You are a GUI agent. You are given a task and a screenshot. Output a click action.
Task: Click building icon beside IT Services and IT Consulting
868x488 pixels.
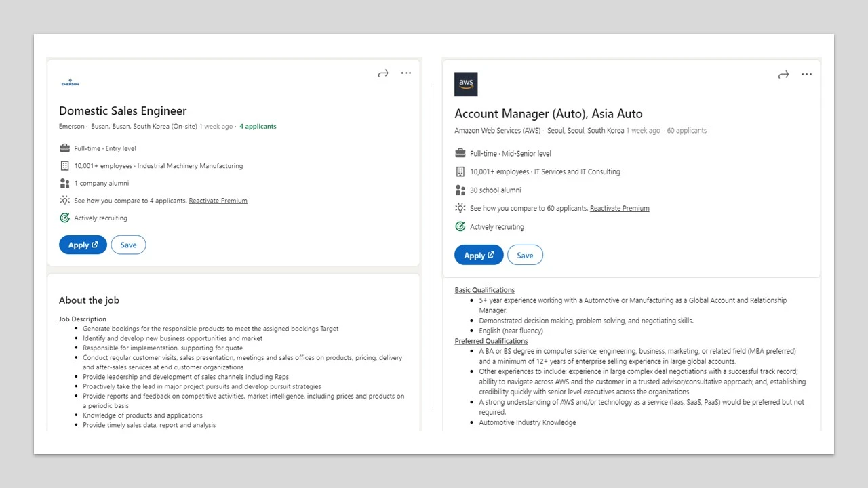coord(460,171)
